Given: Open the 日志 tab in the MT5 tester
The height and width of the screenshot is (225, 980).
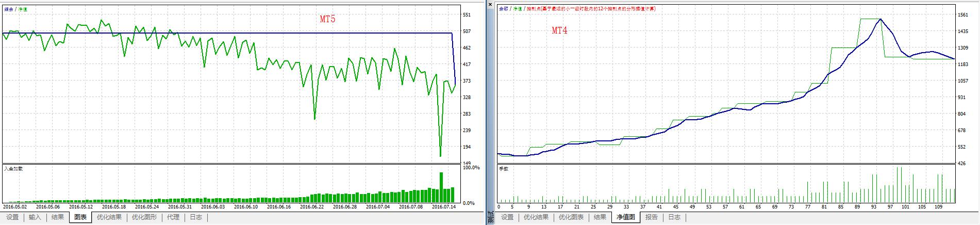Looking at the screenshot, I should coord(196,217).
